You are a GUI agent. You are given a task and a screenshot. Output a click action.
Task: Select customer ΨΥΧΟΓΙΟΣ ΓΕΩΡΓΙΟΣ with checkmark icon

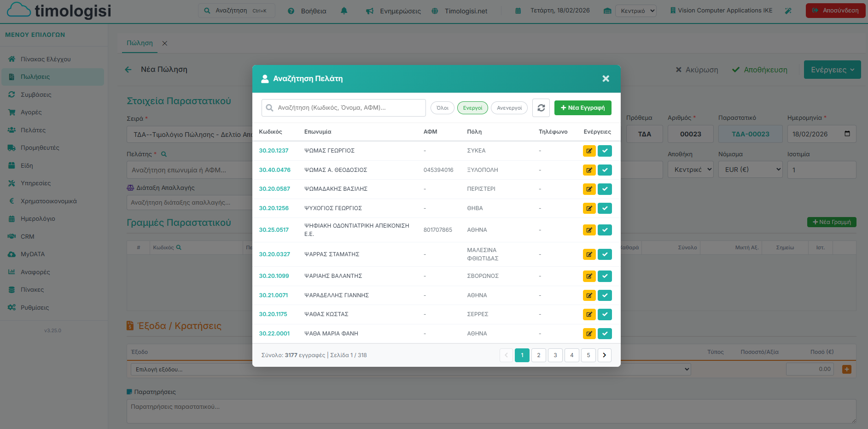(605, 208)
